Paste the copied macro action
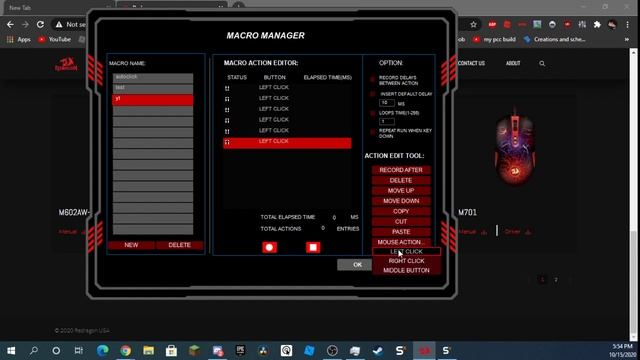 [401, 231]
